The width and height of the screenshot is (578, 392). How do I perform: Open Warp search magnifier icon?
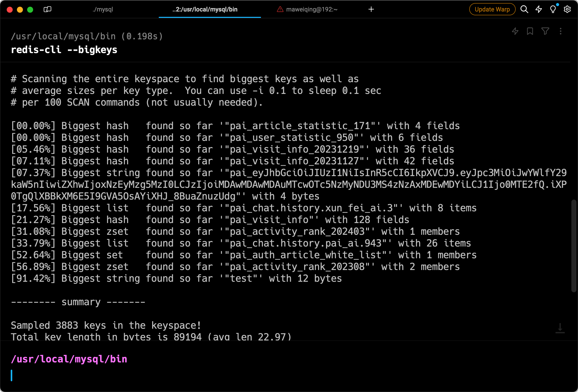(524, 9)
